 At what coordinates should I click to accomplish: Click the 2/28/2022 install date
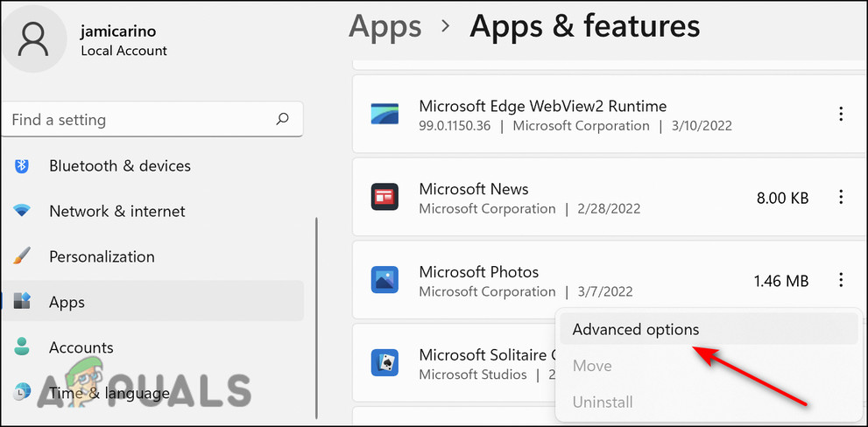610,209
